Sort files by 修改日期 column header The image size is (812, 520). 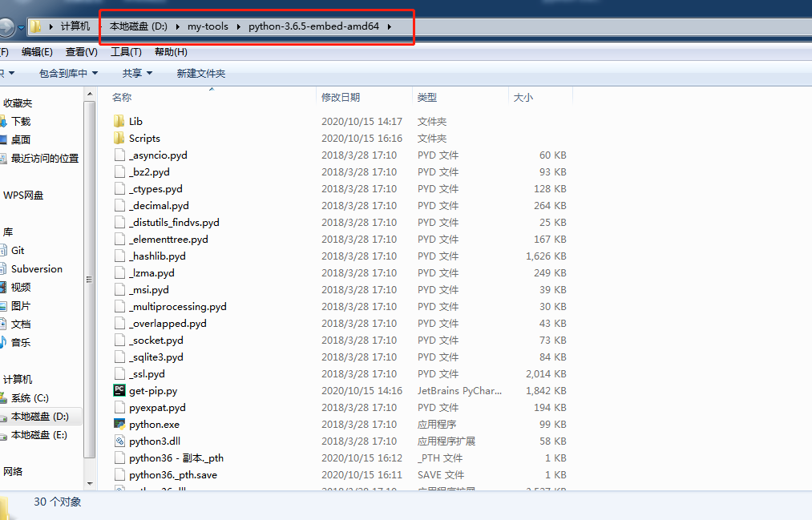[341, 98]
